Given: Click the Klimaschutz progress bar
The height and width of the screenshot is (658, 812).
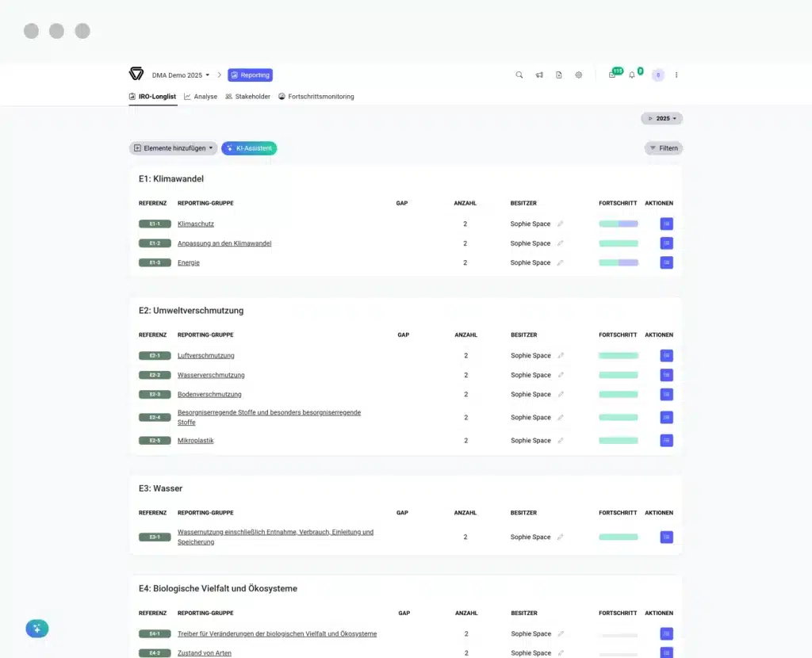Looking at the screenshot, I should 619,224.
